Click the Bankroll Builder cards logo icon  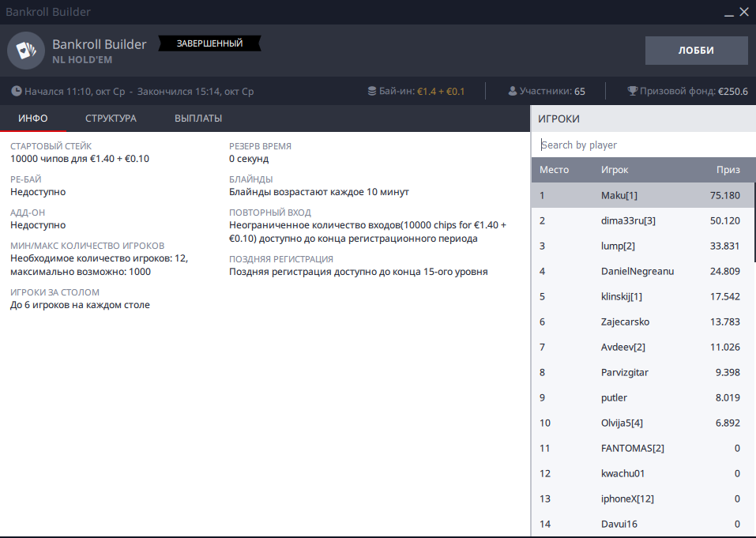point(26,51)
